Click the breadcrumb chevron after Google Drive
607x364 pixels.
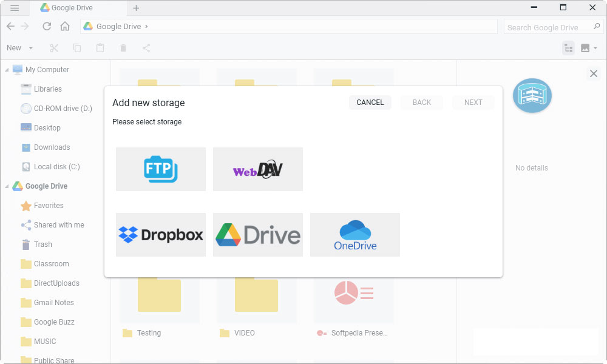coord(146,26)
